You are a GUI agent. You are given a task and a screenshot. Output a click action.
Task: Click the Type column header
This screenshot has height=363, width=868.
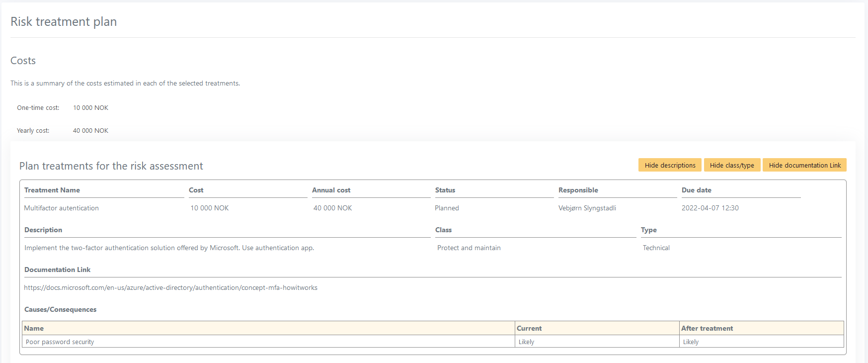(x=649, y=230)
